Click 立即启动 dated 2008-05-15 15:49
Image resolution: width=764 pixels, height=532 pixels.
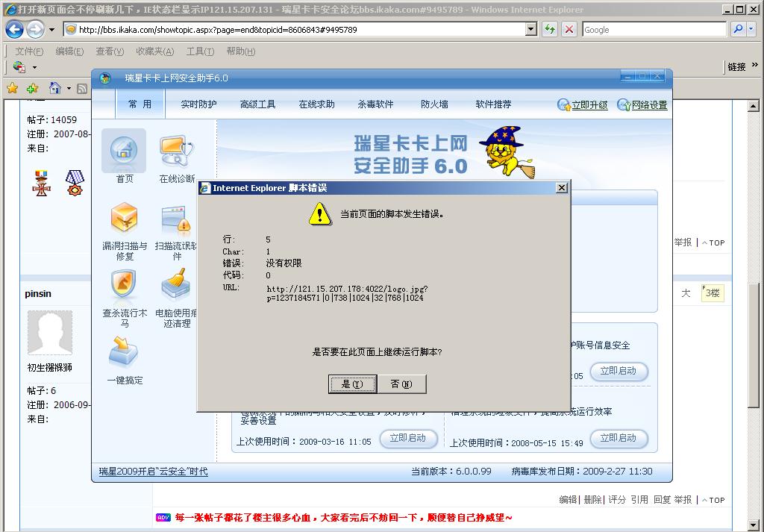619,439
